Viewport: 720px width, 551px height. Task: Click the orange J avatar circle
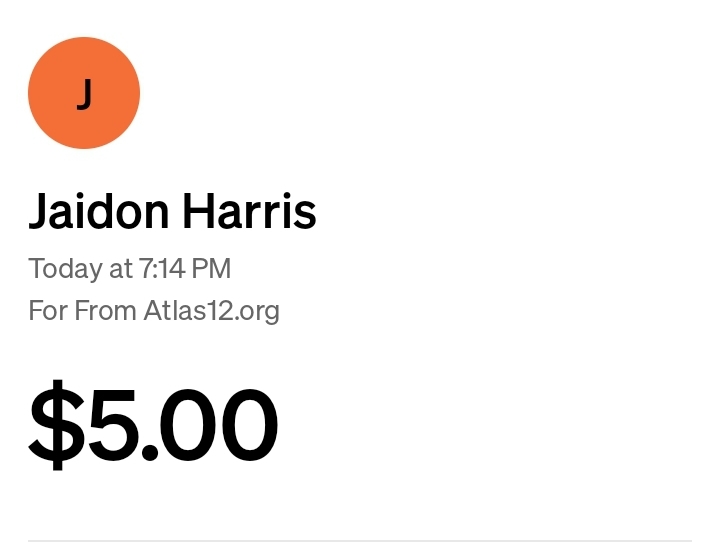[x=84, y=93]
